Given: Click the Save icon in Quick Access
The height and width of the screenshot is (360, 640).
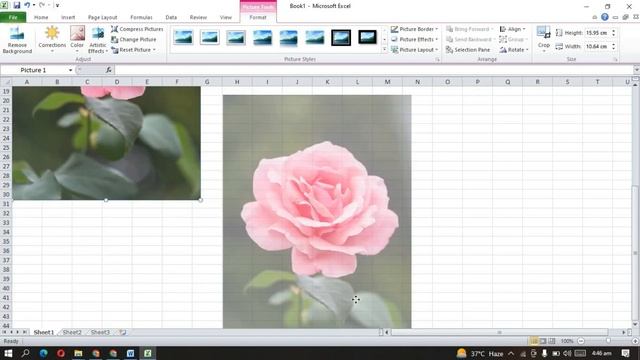Looking at the screenshot, I should pos(17,5).
